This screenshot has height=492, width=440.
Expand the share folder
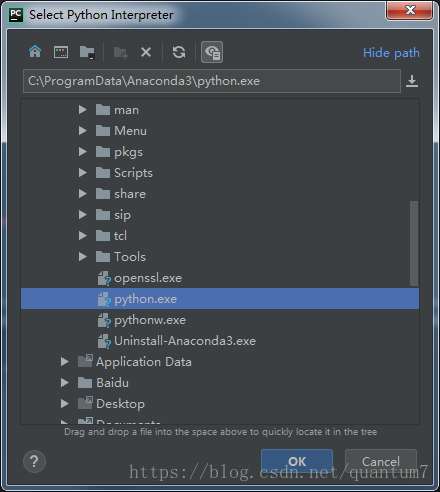(83, 194)
